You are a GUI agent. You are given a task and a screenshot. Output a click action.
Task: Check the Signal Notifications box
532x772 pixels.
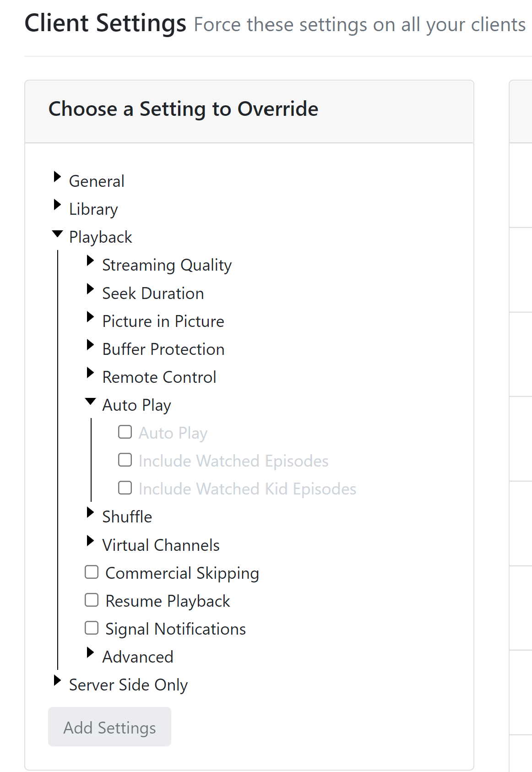point(92,628)
